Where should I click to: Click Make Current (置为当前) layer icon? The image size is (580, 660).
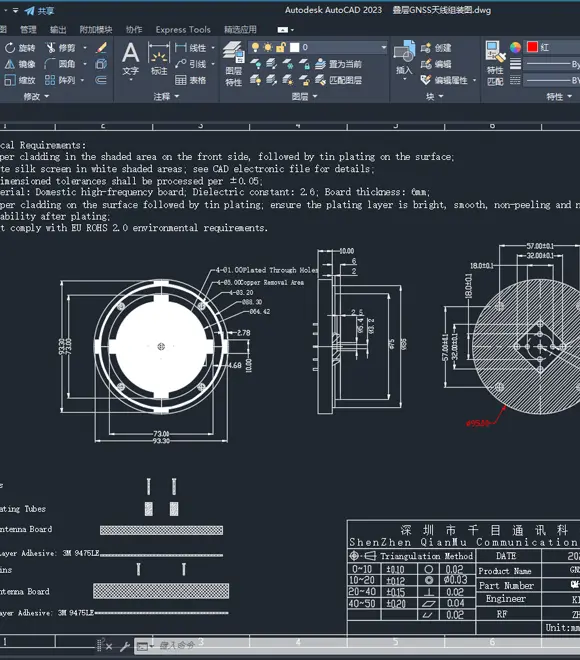[338, 64]
